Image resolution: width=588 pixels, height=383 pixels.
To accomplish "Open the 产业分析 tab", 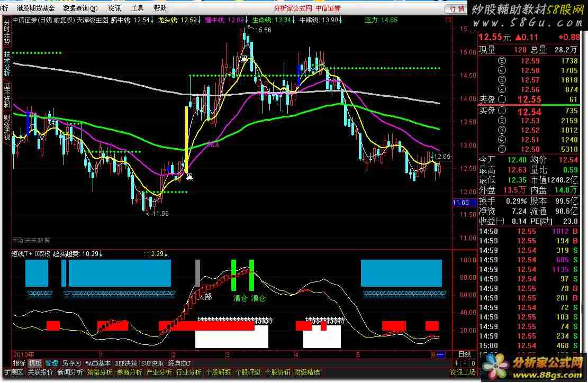I will (159, 372).
